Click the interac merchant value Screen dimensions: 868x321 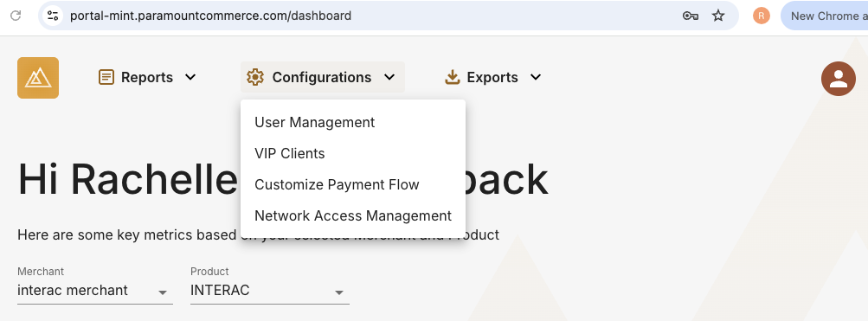pos(73,290)
